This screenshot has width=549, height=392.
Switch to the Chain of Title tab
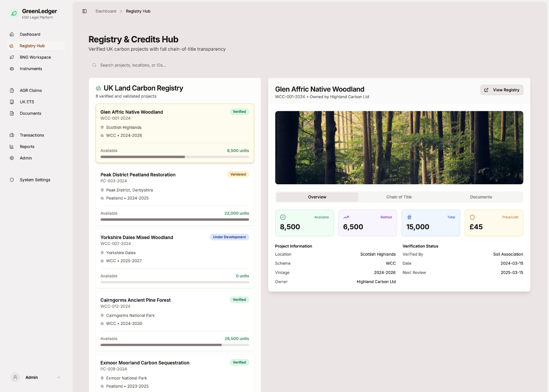[x=399, y=197]
